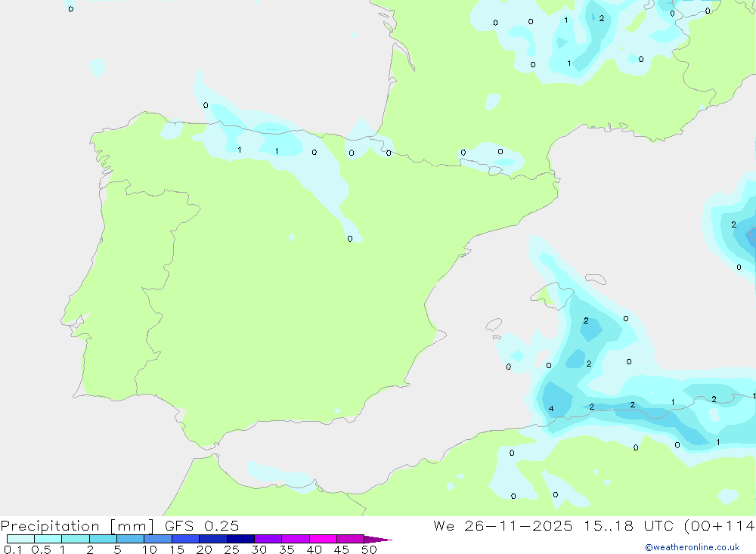The width and height of the screenshot is (756, 554).
Task: Click the '45' legend tick label
Action: click(x=342, y=549)
